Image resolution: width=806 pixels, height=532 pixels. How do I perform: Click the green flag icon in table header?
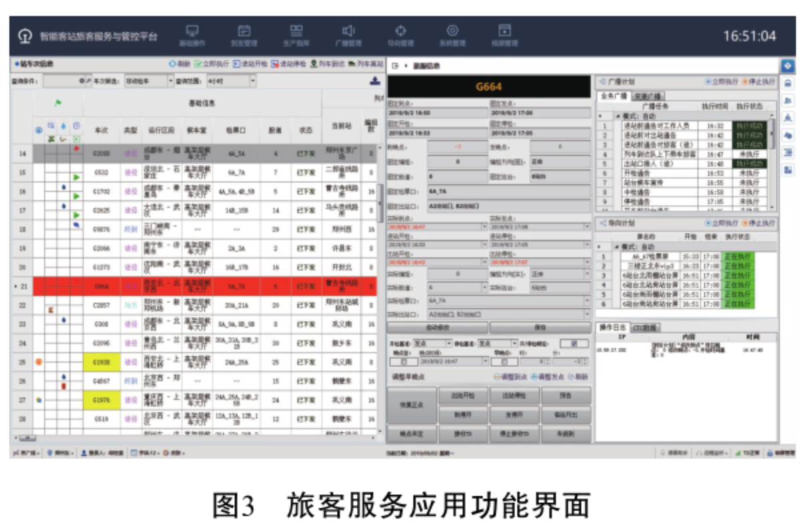coord(57,103)
